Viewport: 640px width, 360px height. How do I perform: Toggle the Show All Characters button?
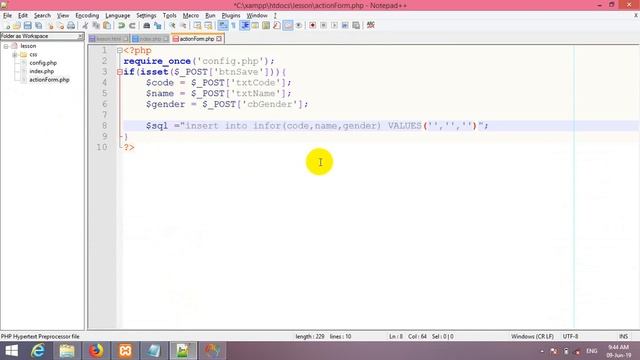tap(233, 25)
